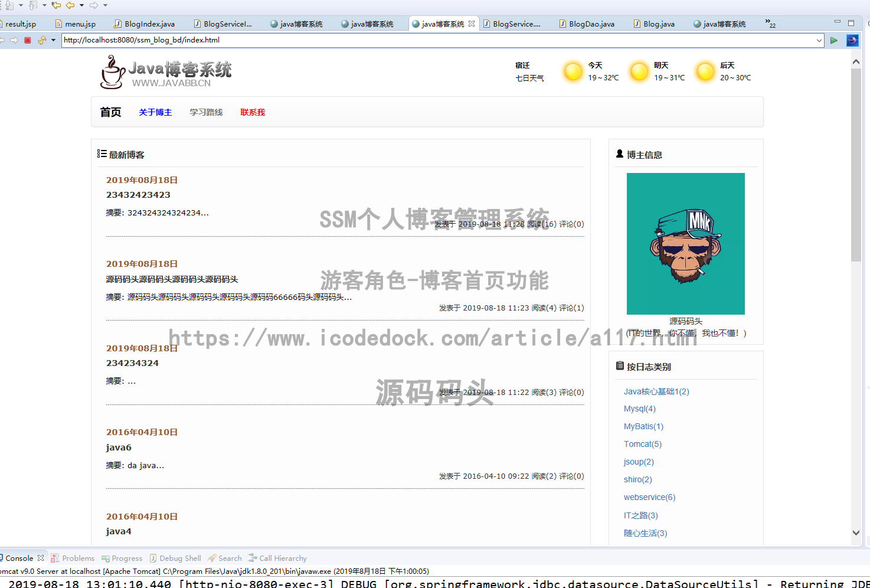870x588 pixels.
Task: Open the refresh icon's dropdown arrow
Action: coord(53,40)
